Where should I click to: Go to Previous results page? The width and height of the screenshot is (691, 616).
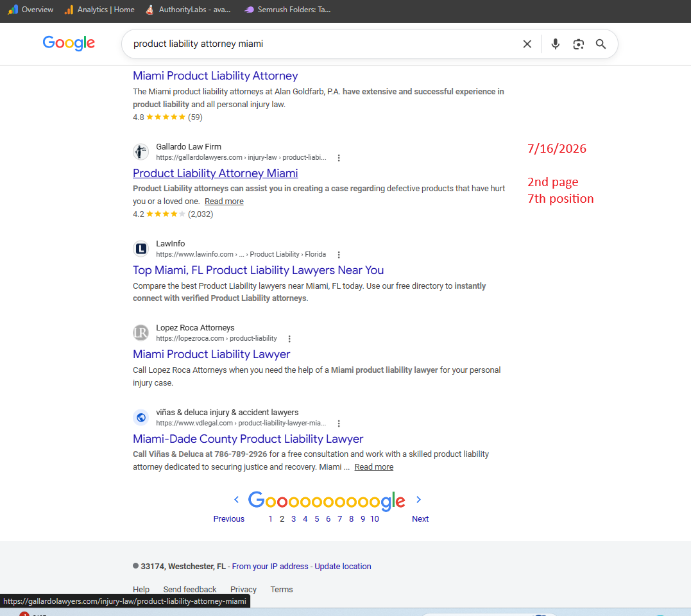pos(228,519)
